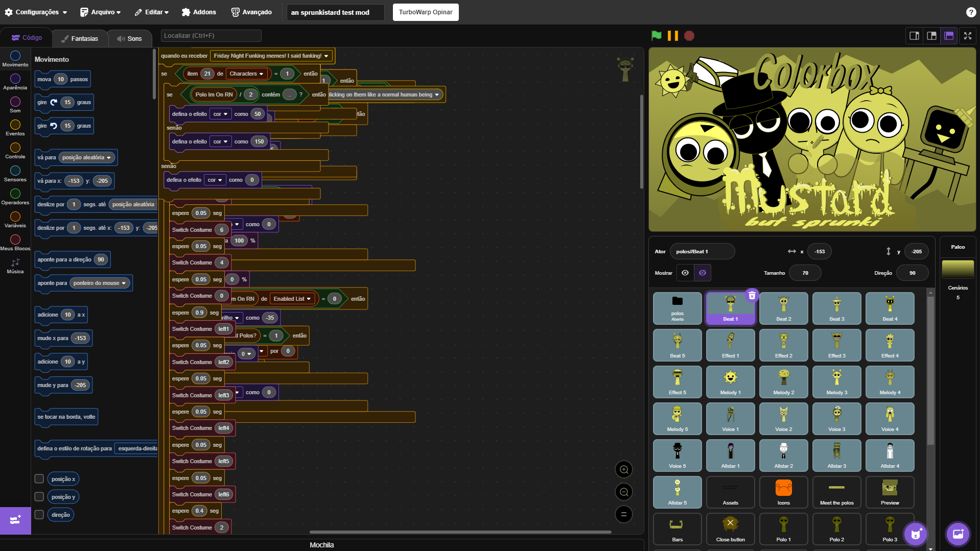
Task: Select the Meet the polos sprite
Action: click(837, 492)
